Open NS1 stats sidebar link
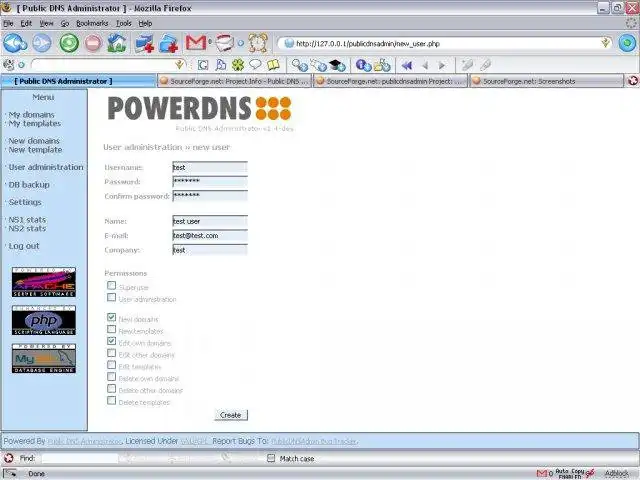 pyautogui.click(x=27, y=220)
